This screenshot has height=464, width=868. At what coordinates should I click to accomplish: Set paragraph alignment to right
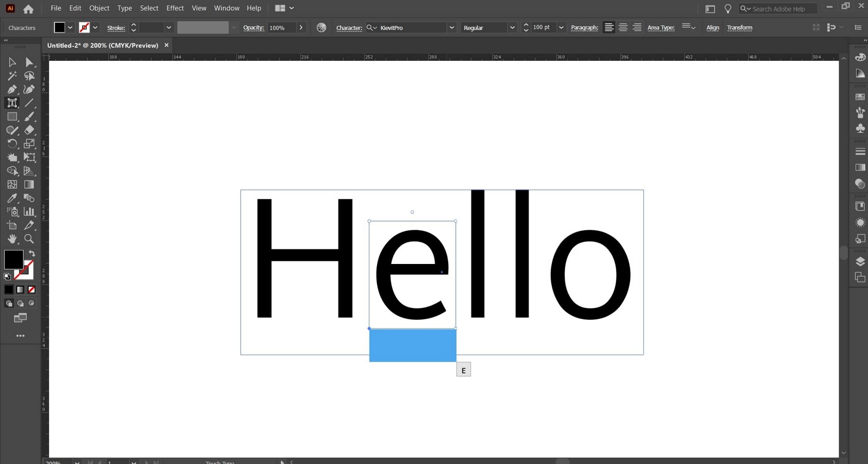coord(637,27)
